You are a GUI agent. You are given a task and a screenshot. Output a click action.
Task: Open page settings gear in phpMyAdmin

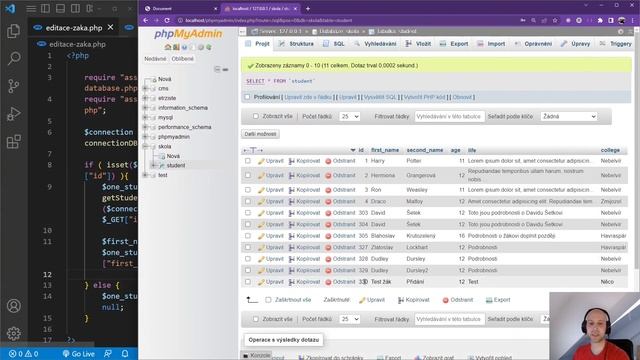pyautogui.click(x=620, y=31)
